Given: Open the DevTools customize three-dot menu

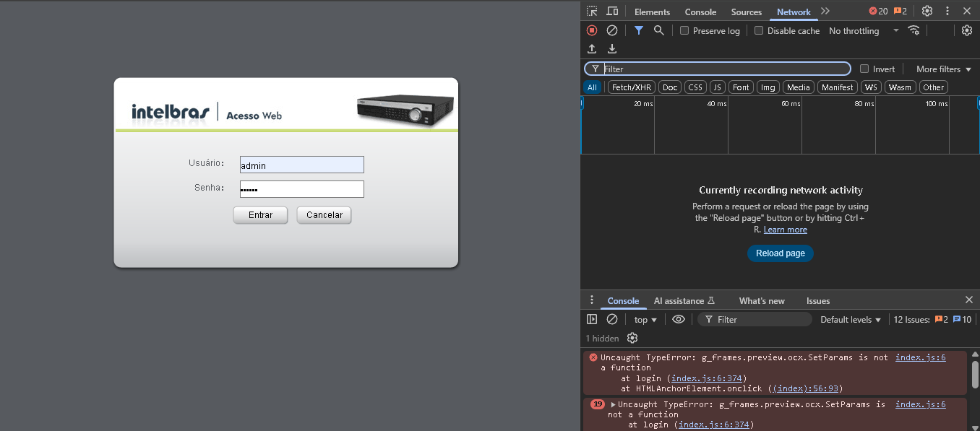Looking at the screenshot, I should 947,12.
